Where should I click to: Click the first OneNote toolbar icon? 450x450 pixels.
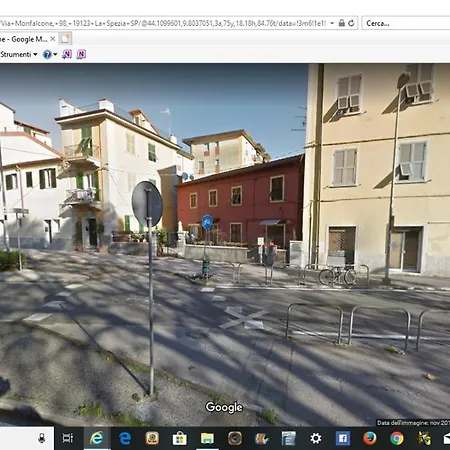tap(67, 54)
